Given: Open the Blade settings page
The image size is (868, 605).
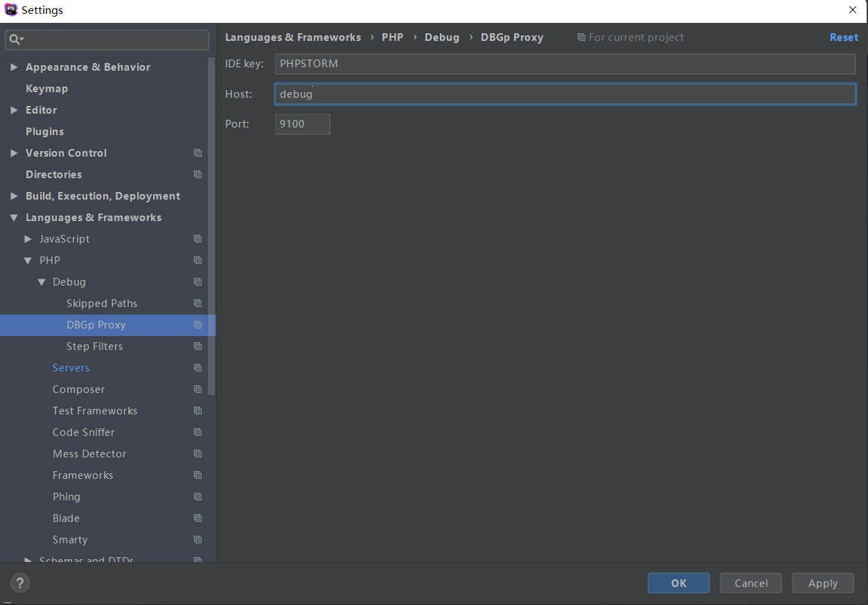Looking at the screenshot, I should (66, 518).
